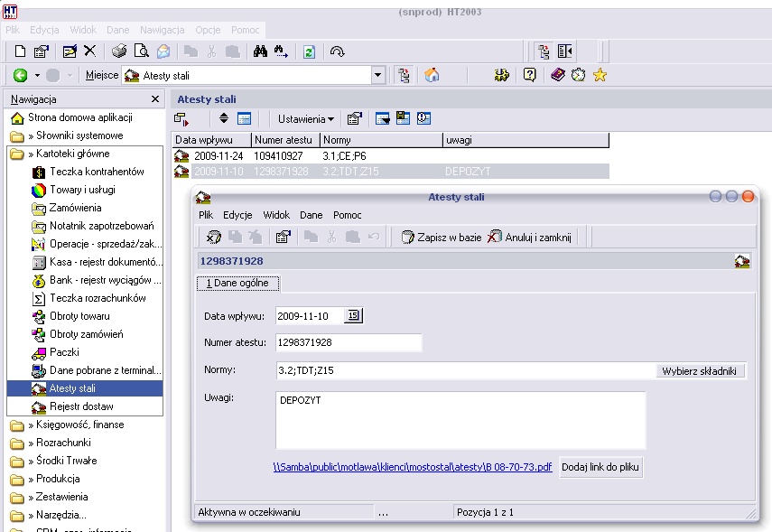Click the purple book icon

pos(558,75)
